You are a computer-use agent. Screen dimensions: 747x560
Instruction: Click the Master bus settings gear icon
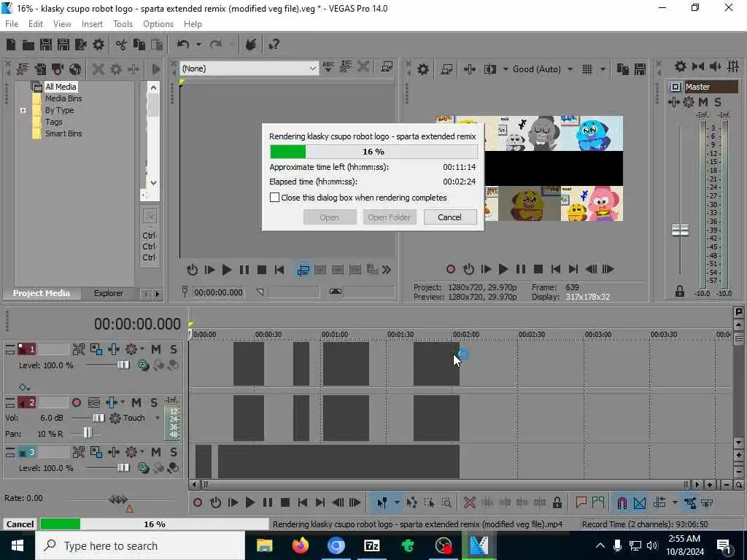(x=681, y=66)
